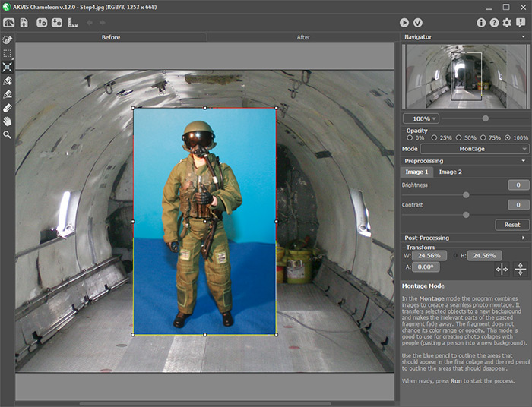Click the bottom-right fragment resize handle
This screenshot has width=532, height=407.
point(276,334)
